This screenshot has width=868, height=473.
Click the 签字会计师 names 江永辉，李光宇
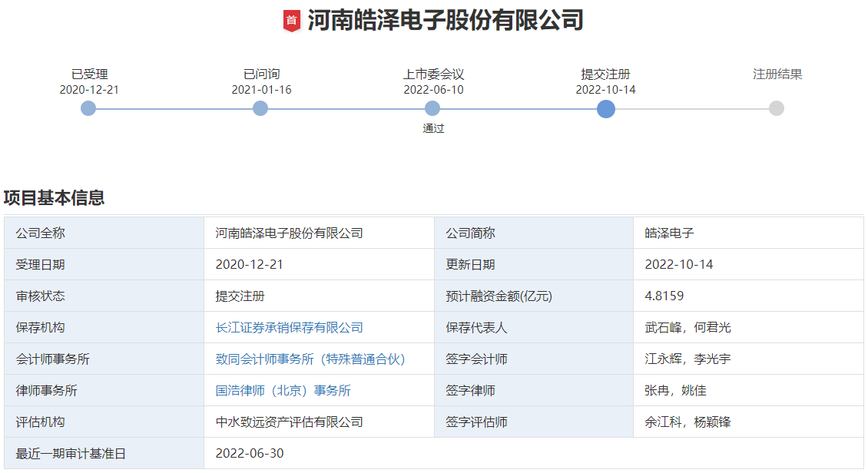pyautogui.click(x=687, y=359)
